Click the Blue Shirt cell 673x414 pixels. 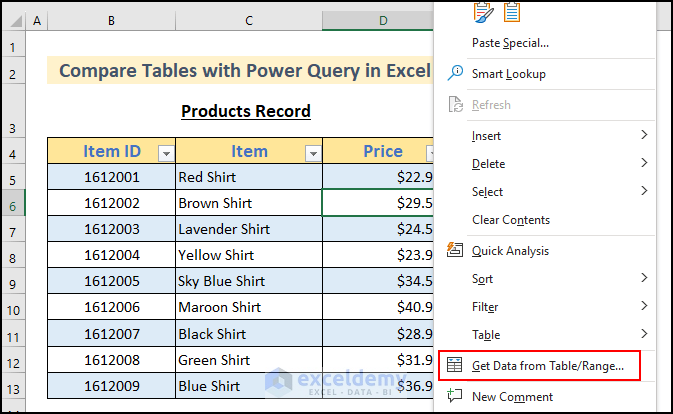pyautogui.click(x=249, y=386)
